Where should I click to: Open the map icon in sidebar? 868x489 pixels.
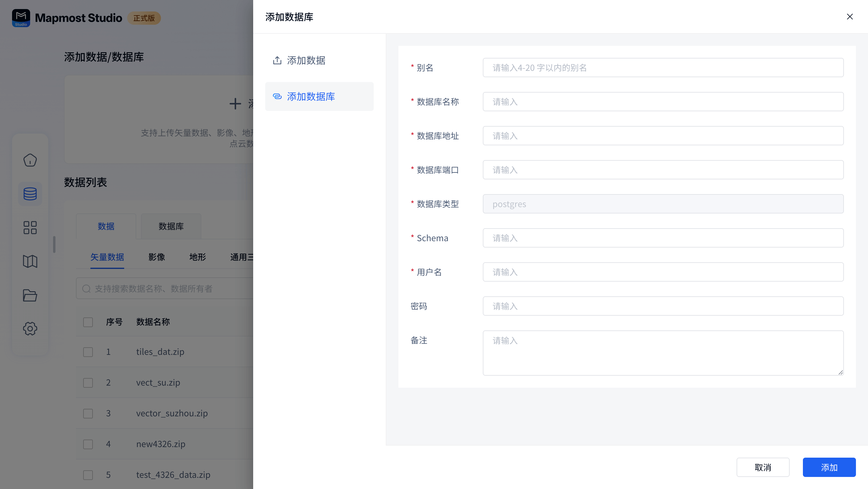tap(30, 261)
